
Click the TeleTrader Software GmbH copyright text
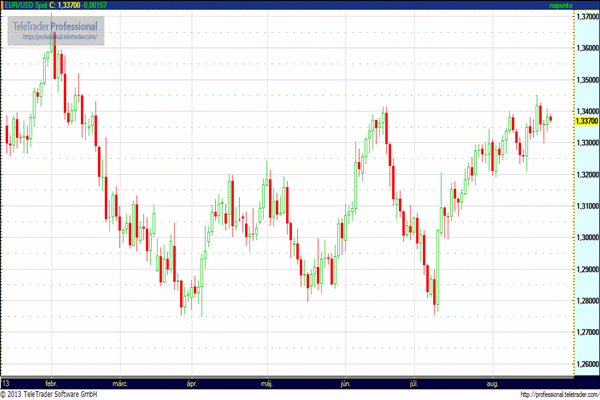coord(55,395)
